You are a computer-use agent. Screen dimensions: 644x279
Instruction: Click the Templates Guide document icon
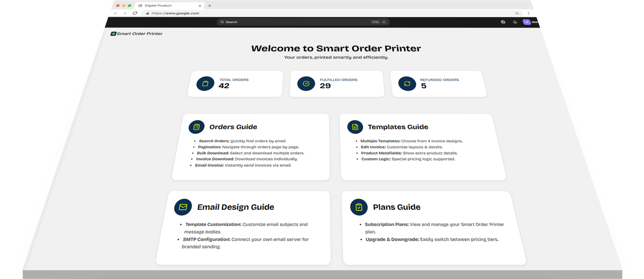[x=355, y=127]
